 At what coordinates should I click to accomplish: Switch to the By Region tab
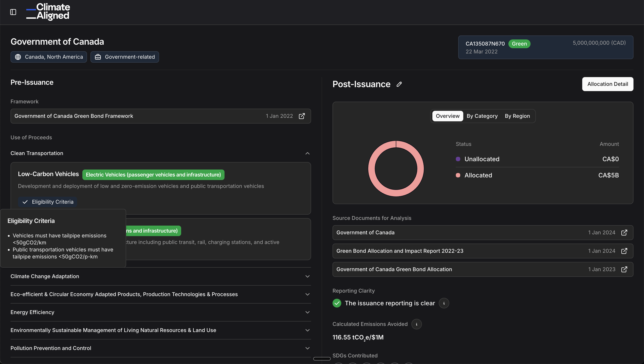point(517,116)
